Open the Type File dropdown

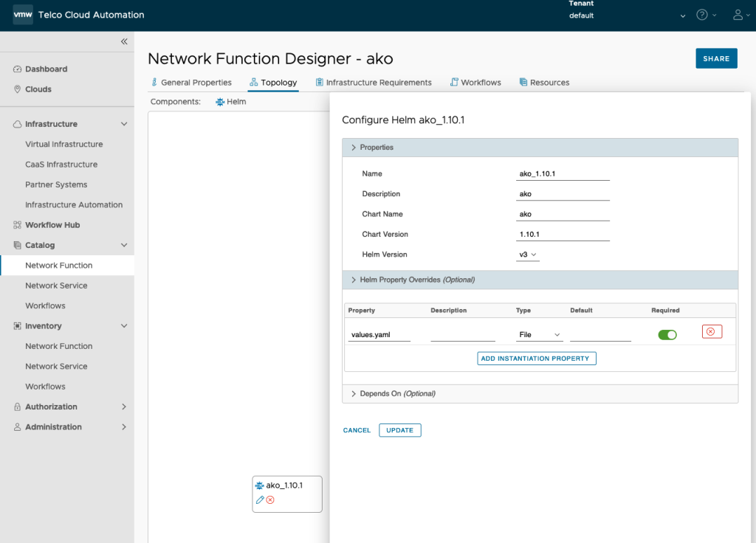pyautogui.click(x=539, y=335)
